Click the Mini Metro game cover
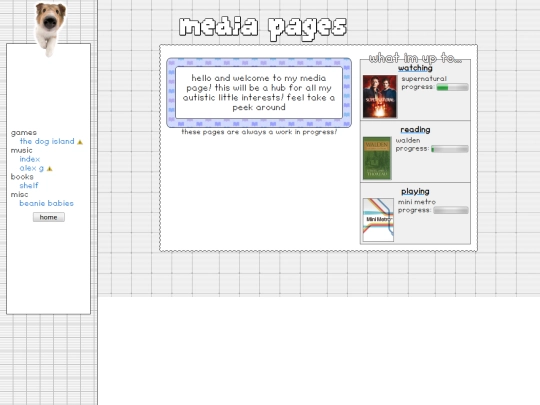This screenshot has width=540, height=405. click(378, 220)
